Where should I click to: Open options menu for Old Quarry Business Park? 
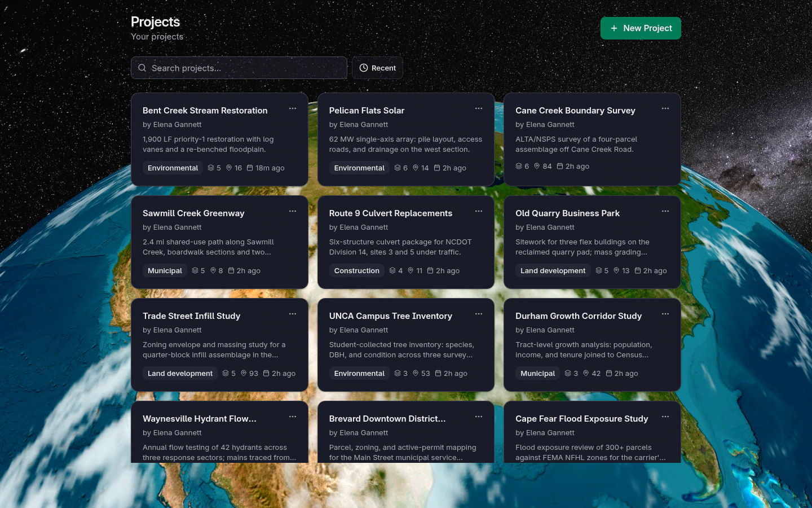tap(665, 211)
